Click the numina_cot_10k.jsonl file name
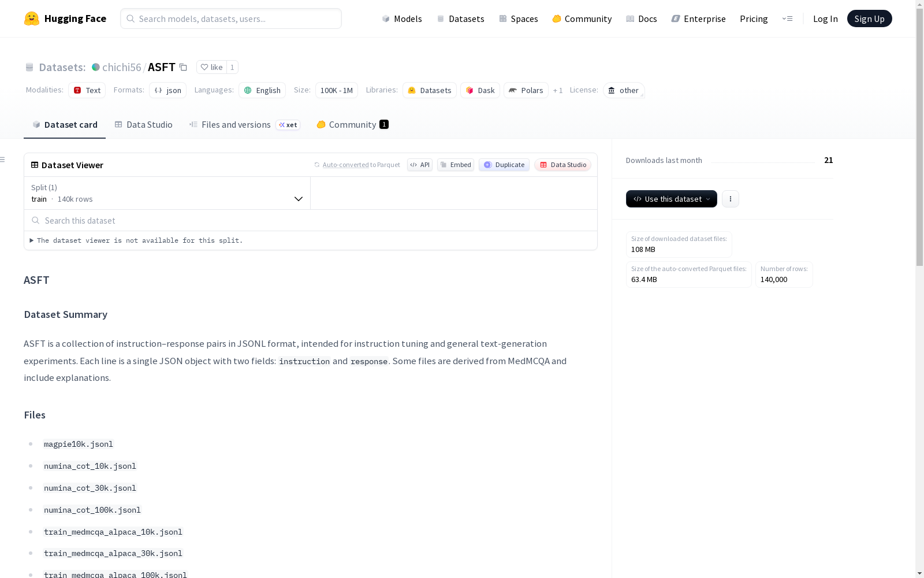Screen dimensions: 924x578 tap(90, 466)
